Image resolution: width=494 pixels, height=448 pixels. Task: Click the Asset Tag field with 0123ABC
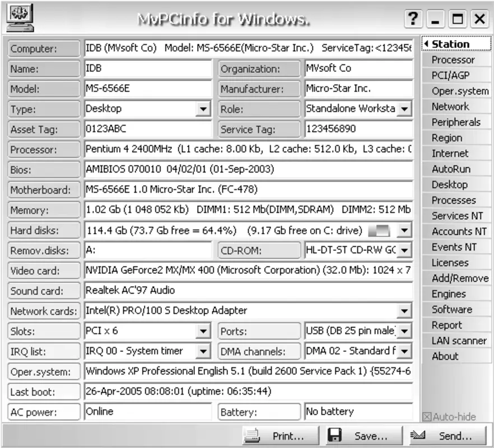[x=148, y=129]
